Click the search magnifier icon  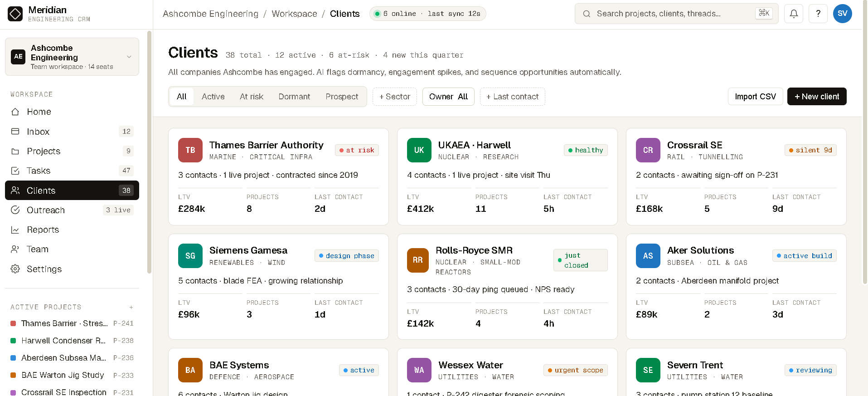pyautogui.click(x=587, y=14)
